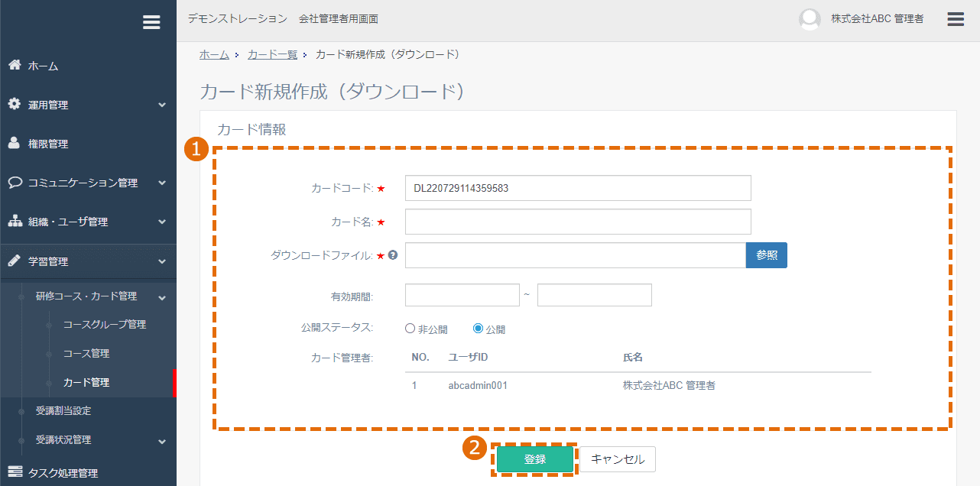Click the カード名 input field
980x486 pixels.
pos(578,222)
